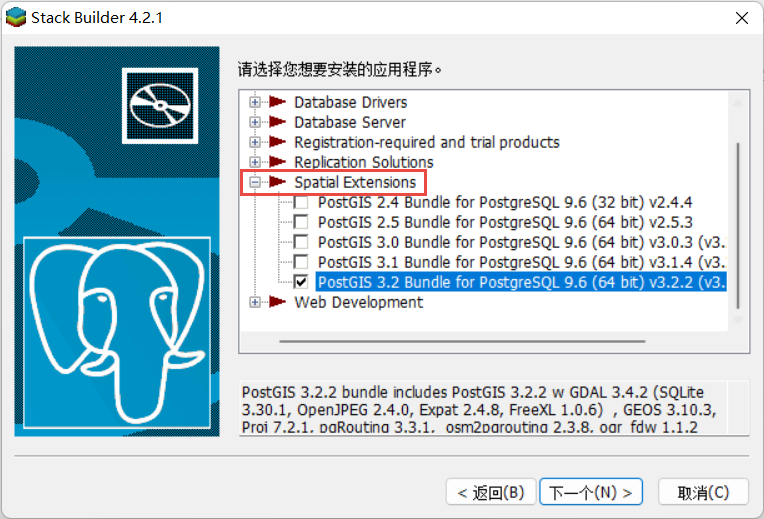This screenshot has width=764, height=519.
Task: Click the tree list vertical scrollbar thumb
Action: pos(738,226)
